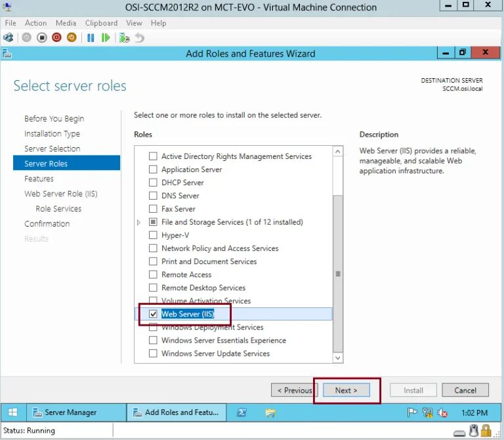
Task: Select the Features step in sidebar
Action: [39, 179]
